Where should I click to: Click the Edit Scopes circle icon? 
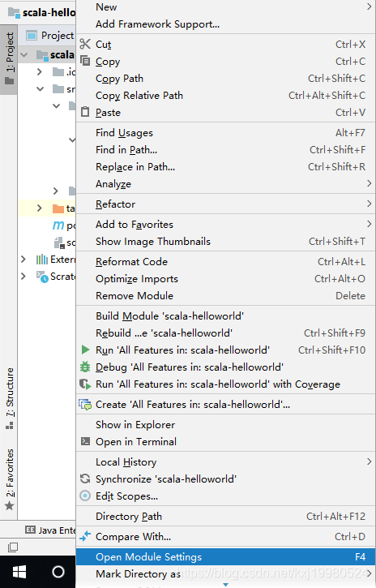[85, 496]
